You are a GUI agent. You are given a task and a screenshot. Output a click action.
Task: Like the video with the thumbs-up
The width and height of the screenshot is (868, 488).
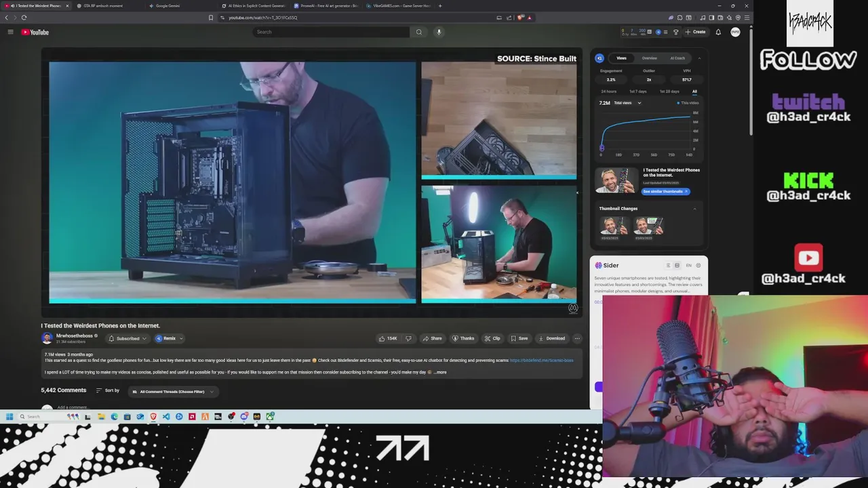(x=388, y=338)
